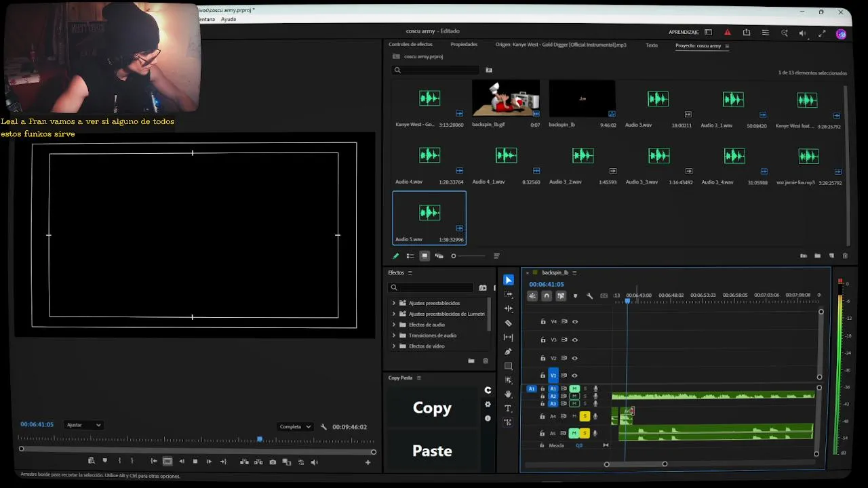Image resolution: width=868 pixels, height=488 pixels.
Task: Expand Efectos de audio folder
Action: (x=394, y=325)
